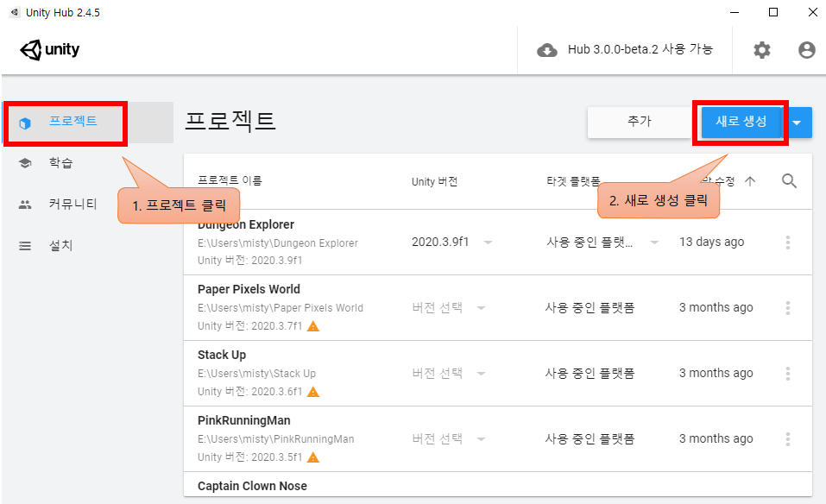Viewport: 826px width, 504px height.
Task: Click Hub 3.0.0-beta.2 사용 가능 link
Action: (640, 49)
